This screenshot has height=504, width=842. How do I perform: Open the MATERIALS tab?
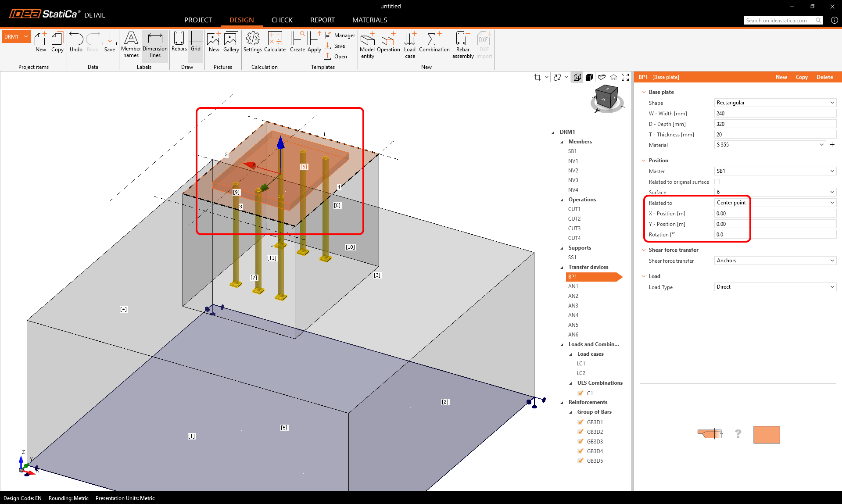pyautogui.click(x=369, y=20)
